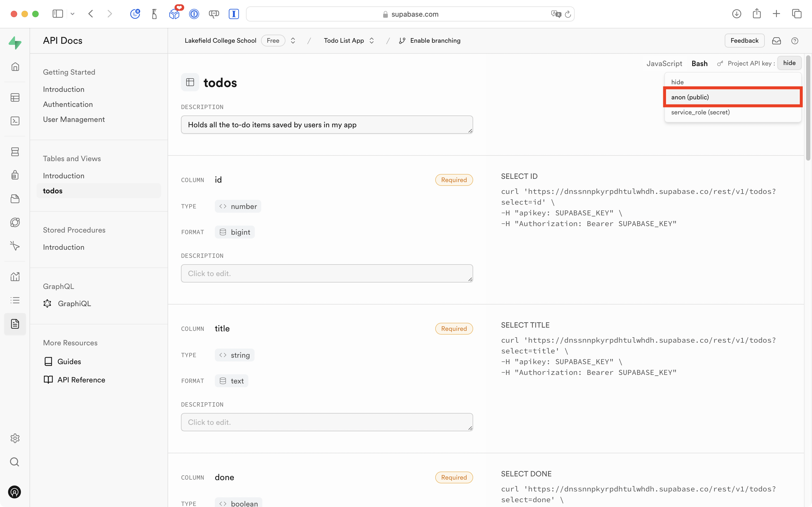This screenshot has width=812, height=507.
Task: Open the Storage sidebar icon
Action: click(x=15, y=199)
